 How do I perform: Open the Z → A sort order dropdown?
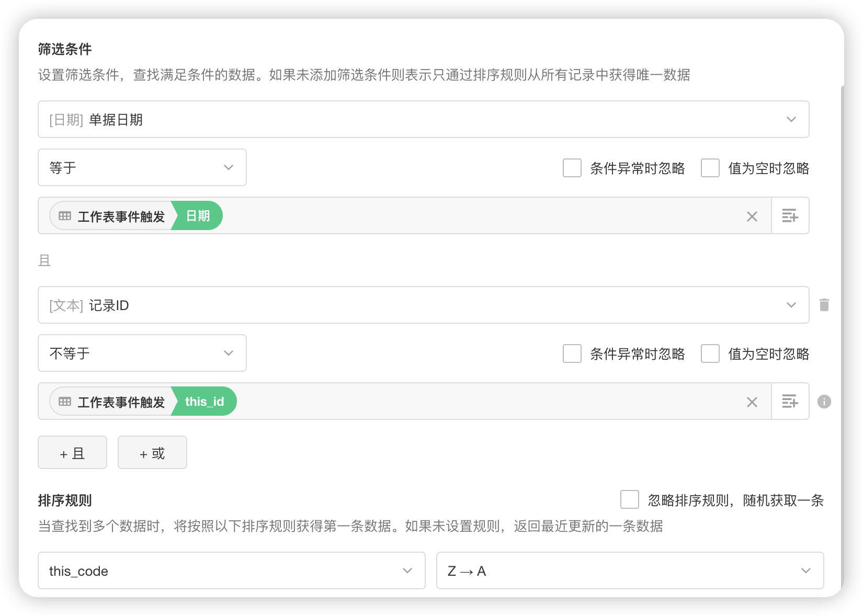tap(630, 571)
